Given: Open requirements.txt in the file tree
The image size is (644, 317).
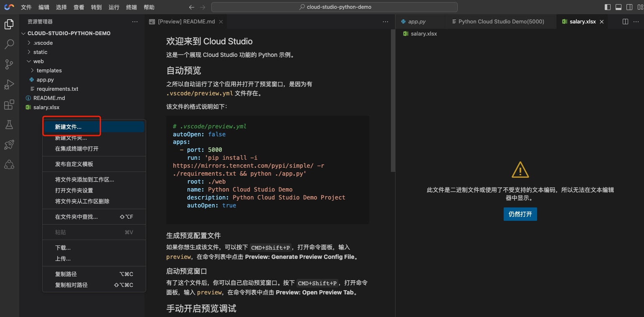Looking at the screenshot, I should [82, 89].
